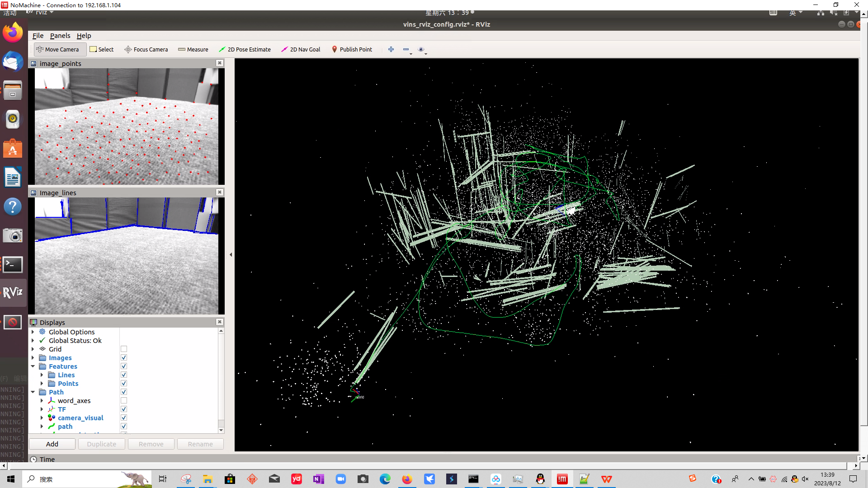Pick the 2D Pose Estimate tool
The image size is (868, 488).
click(245, 49)
